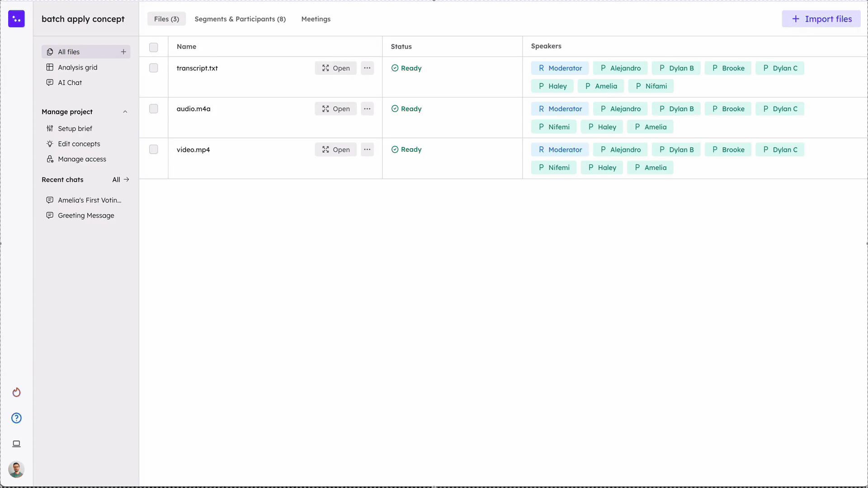
Task: Toggle the select all files checkbox
Action: [x=154, y=47]
